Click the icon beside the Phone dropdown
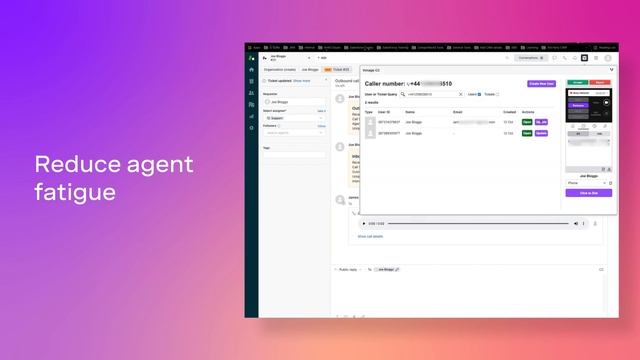The image size is (640, 360). (611, 183)
